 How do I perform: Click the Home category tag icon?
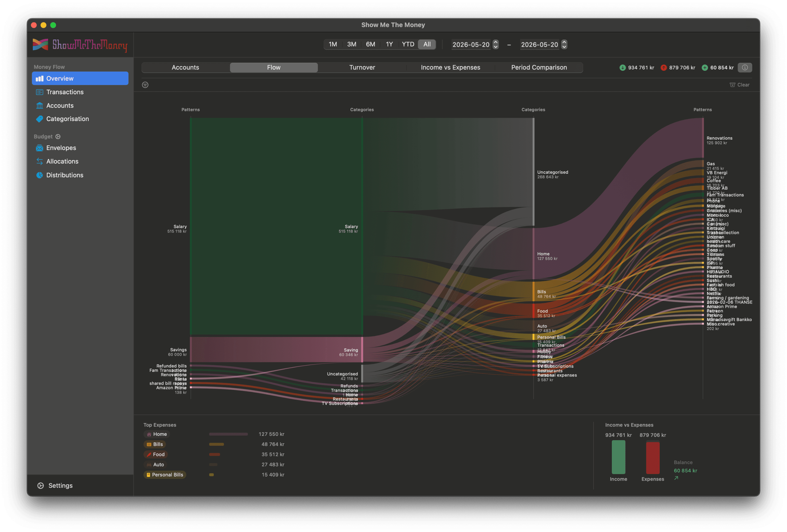[149, 434]
